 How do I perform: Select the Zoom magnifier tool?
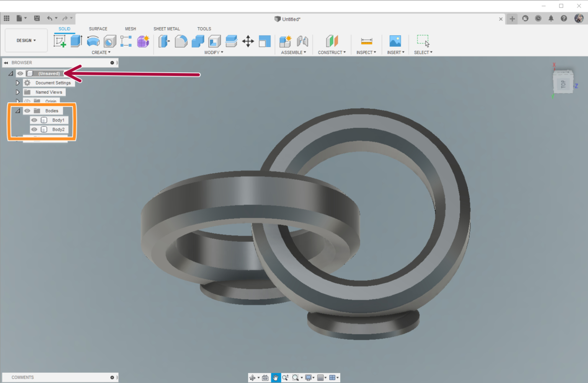(285, 378)
